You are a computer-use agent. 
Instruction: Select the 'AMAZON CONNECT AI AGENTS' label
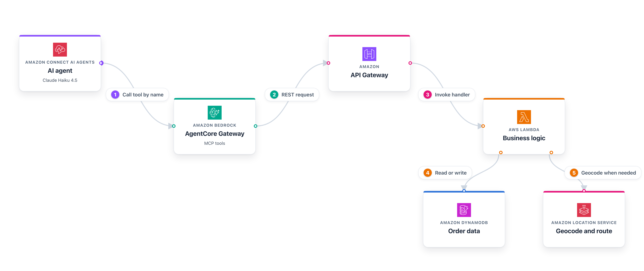[60, 62]
